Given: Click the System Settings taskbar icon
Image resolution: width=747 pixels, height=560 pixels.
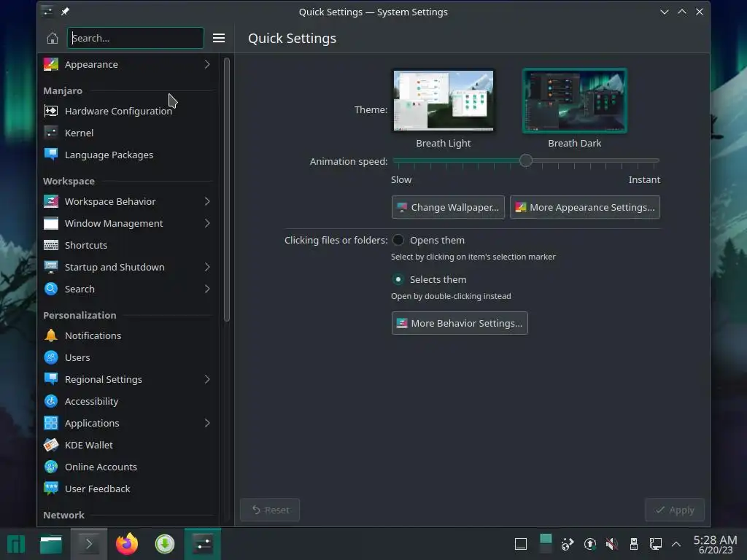Looking at the screenshot, I should coord(203,544).
